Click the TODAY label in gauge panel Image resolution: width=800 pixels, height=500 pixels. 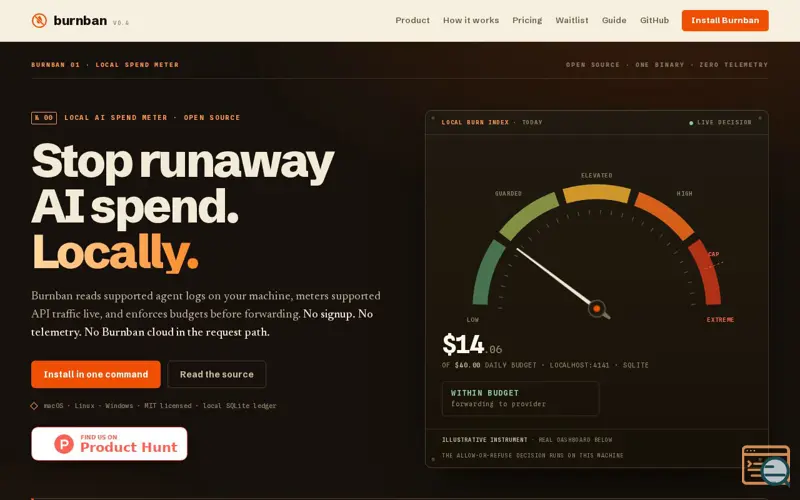coord(532,122)
